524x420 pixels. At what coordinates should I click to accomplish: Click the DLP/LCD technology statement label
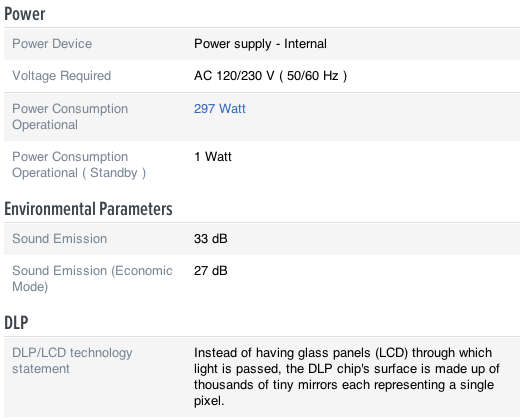point(72,361)
